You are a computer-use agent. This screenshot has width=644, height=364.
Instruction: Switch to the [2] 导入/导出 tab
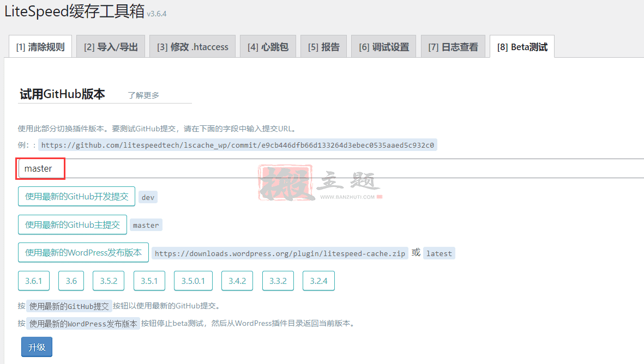point(111,47)
